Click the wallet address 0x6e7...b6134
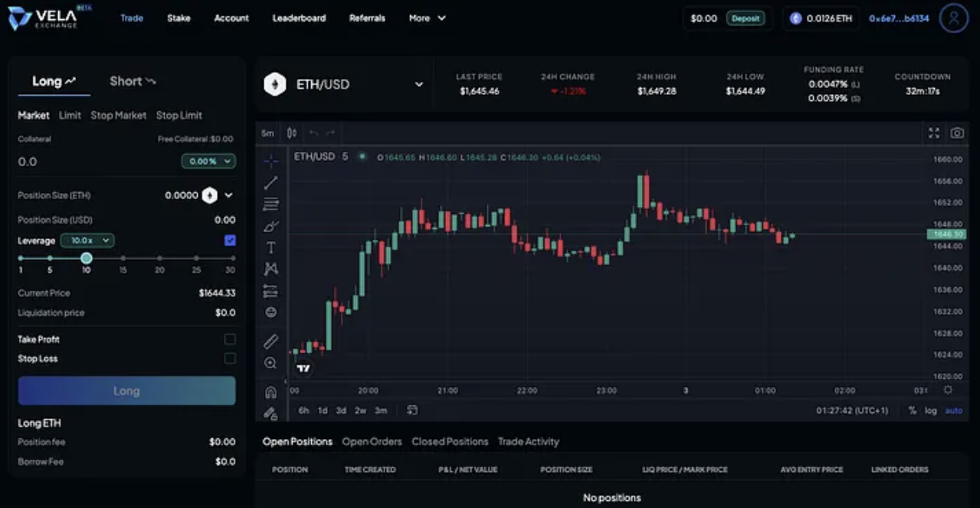 coord(899,18)
